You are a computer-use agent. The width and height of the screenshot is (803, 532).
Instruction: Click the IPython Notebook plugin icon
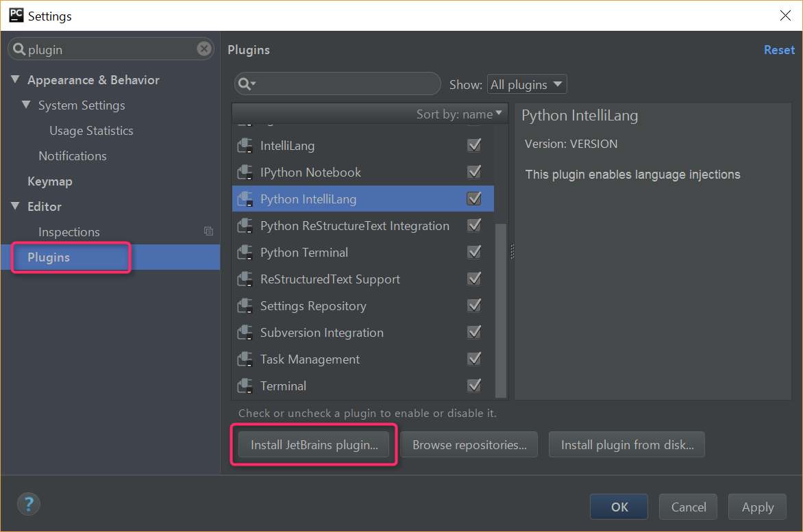pos(245,173)
